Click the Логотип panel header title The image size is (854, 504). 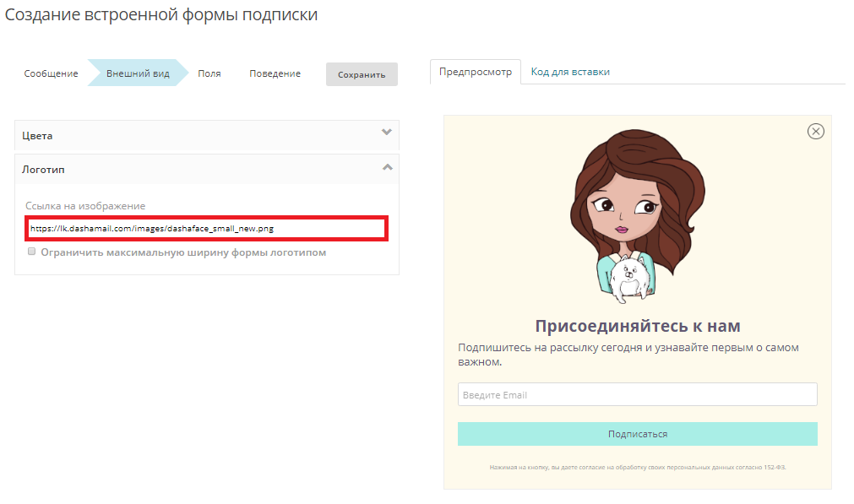click(x=43, y=170)
